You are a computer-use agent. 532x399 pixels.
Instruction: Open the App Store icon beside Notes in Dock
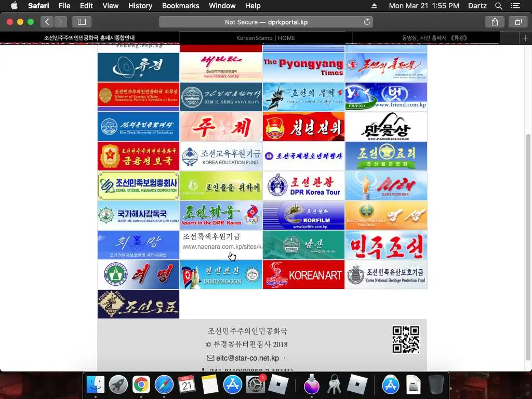tap(232, 385)
